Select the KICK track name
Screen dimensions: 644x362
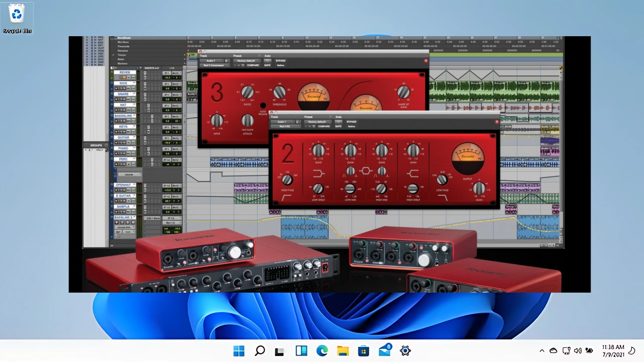coord(123,83)
